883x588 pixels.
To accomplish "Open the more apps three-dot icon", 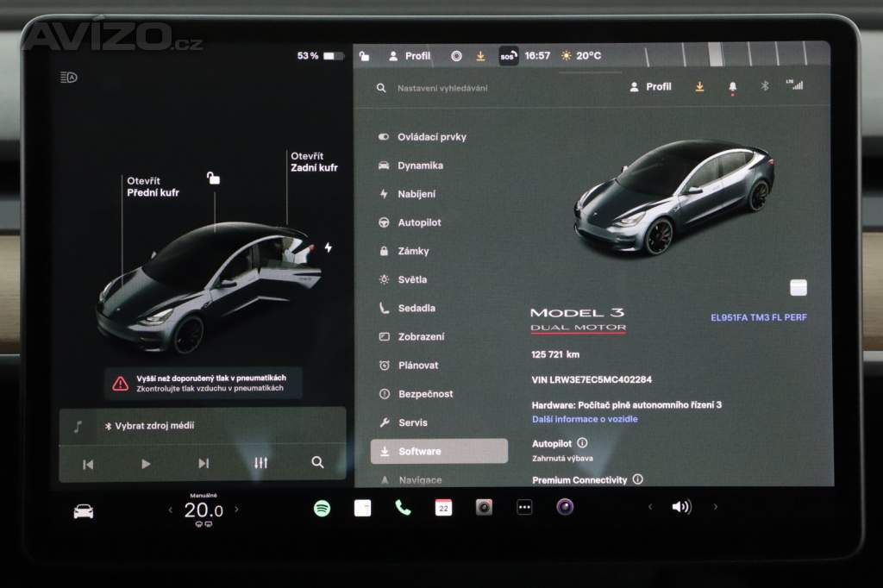I will [x=524, y=508].
